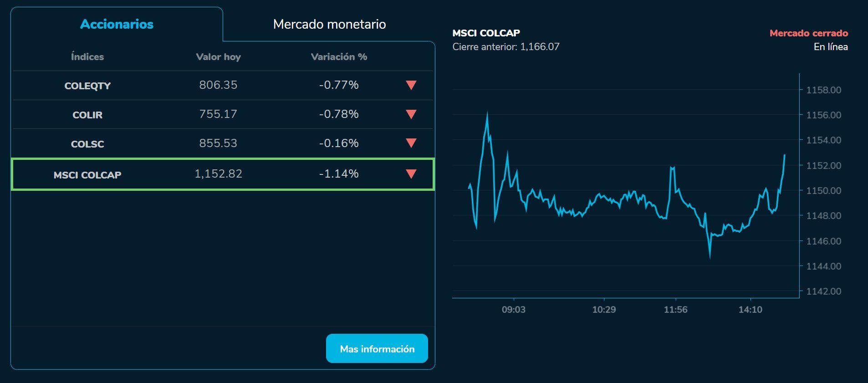Sort table by the Valor hoy header
868x383 pixels.
click(x=219, y=56)
